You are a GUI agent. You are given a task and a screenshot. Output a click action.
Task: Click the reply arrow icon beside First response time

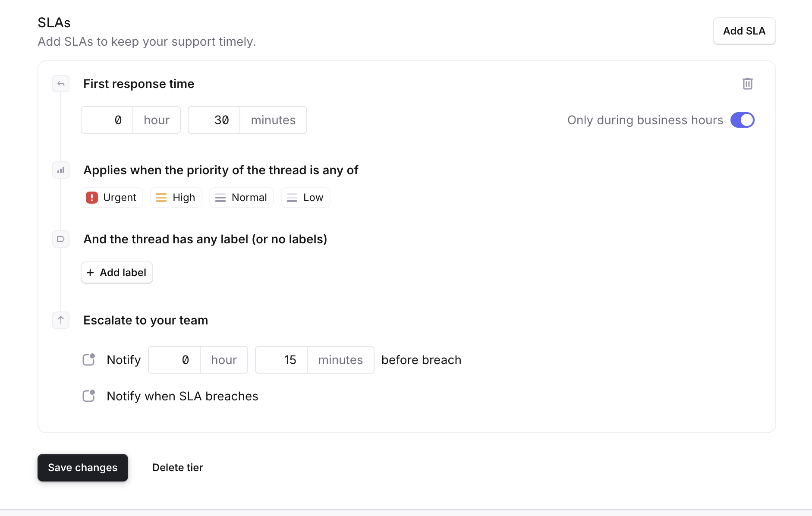61,84
